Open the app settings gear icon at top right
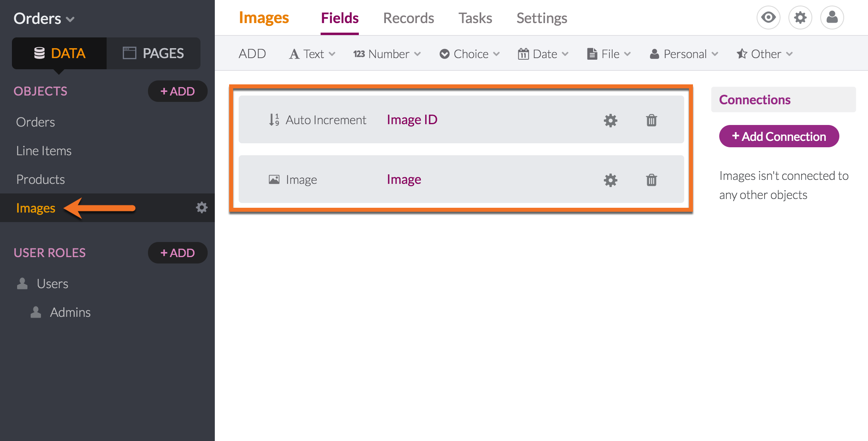The height and width of the screenshot is (441, 868). tap(800, 18)
